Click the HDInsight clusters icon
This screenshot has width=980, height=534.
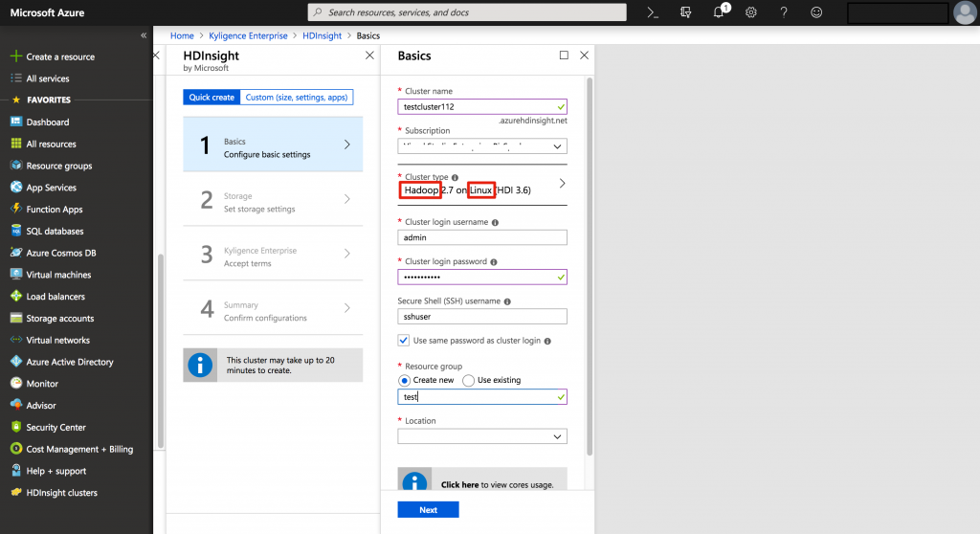(16, 492)
